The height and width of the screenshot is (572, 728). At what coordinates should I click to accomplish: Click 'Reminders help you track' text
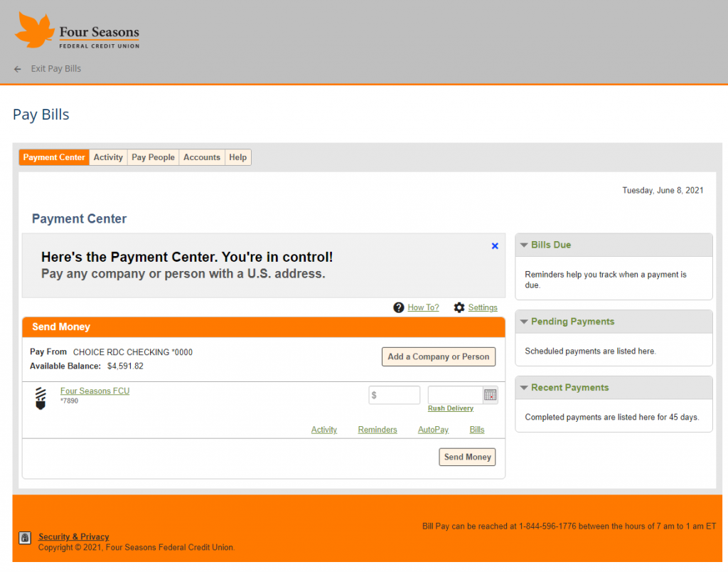tap(606, 280)
